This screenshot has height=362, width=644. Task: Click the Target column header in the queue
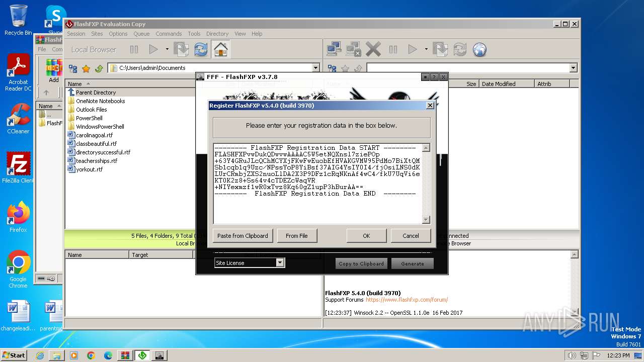click(161, 255)
